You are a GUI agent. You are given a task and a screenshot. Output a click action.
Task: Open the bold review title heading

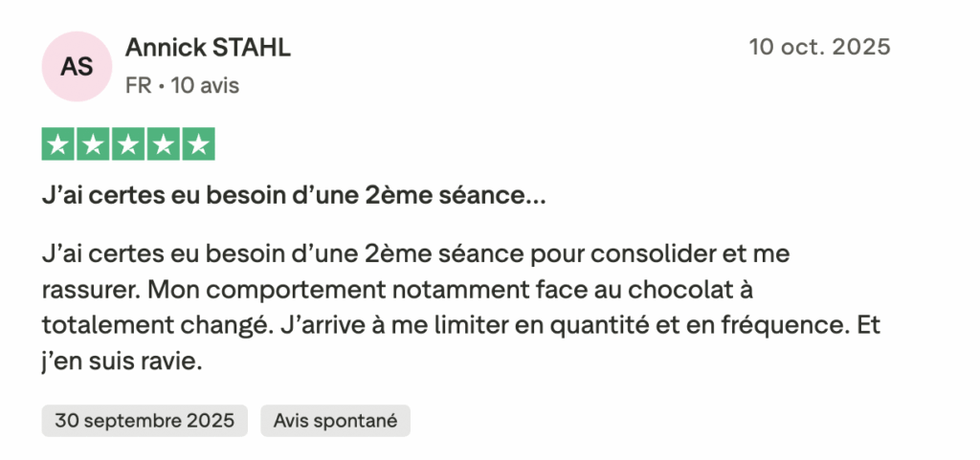coord(294,198)
